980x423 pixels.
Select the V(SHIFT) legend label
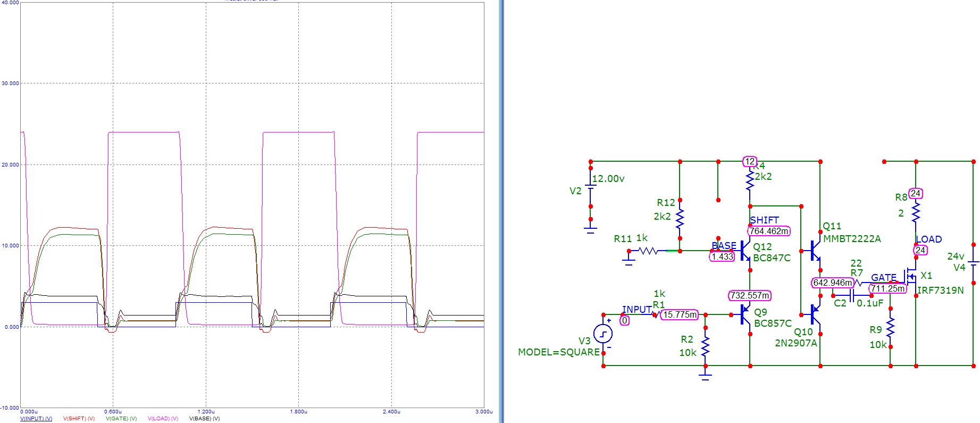tap(79, 419)
